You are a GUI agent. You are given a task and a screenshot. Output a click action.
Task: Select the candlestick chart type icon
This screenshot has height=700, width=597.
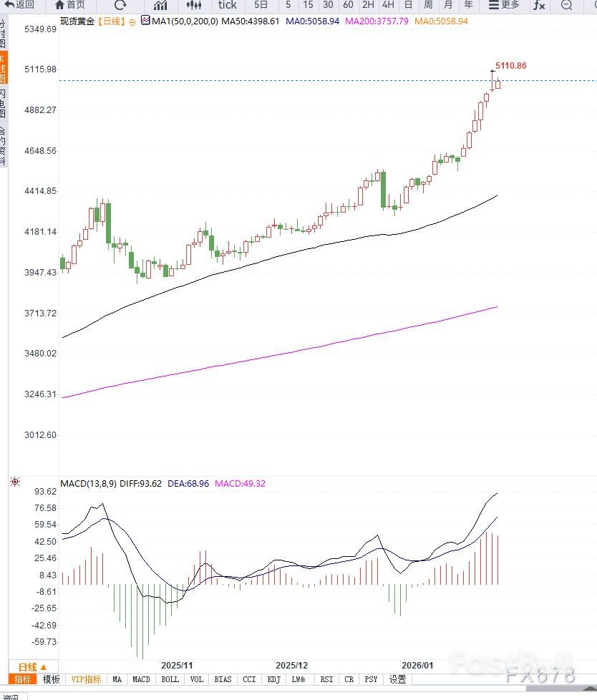pos(193,5)
